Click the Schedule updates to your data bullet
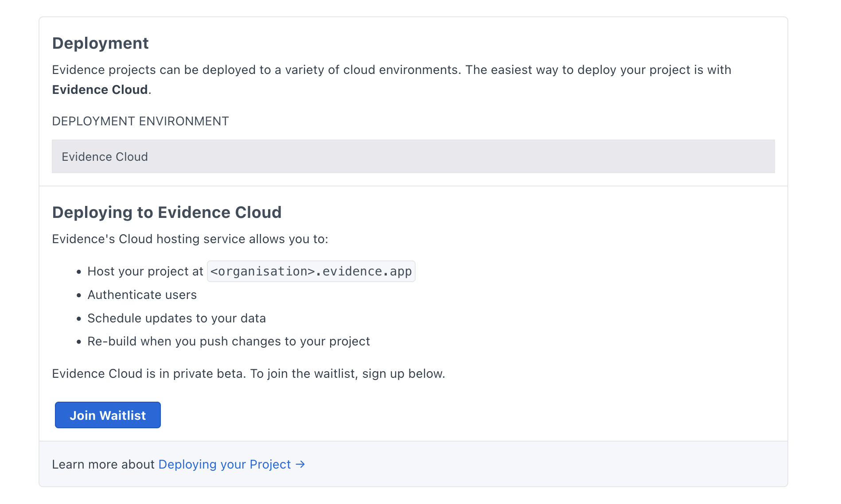The width and height of the screenshot is (841, 504). point(177,318)
